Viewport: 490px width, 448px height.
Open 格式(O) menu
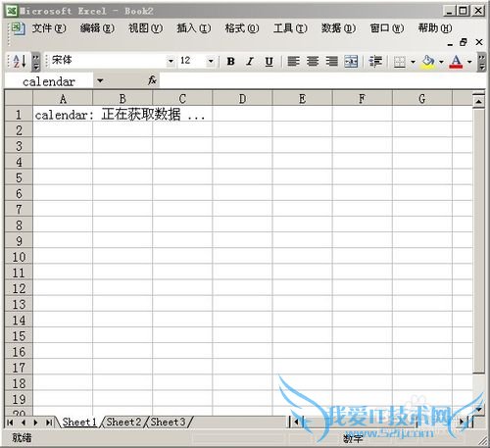coord(242,28)
